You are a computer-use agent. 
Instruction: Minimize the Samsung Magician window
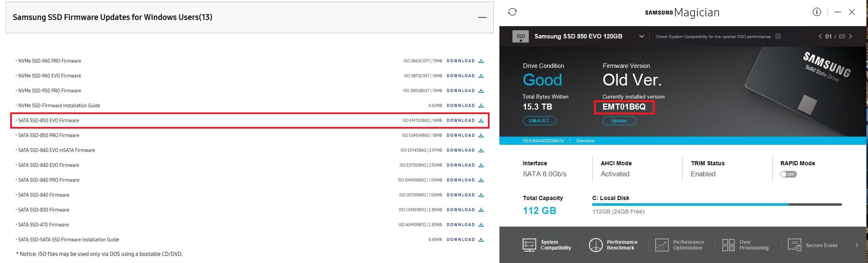tap(838, 12)
